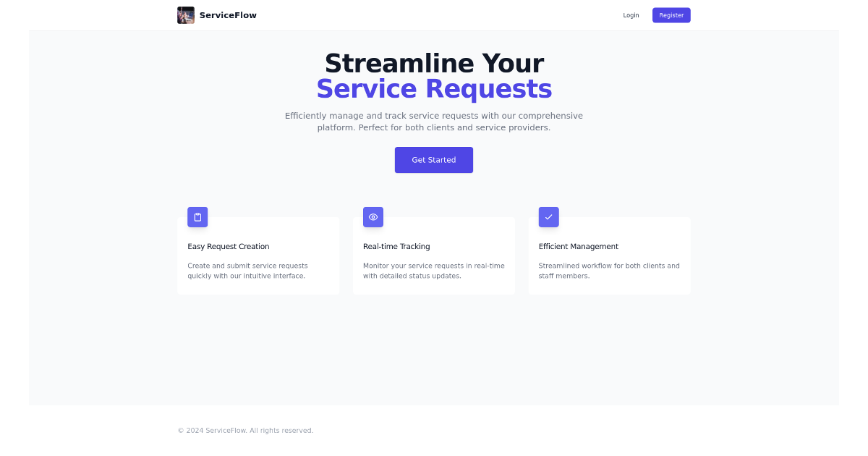Open the app via the ServiceFlow brand image
Screen dimensions: 868x456
(x=186, y=14)
